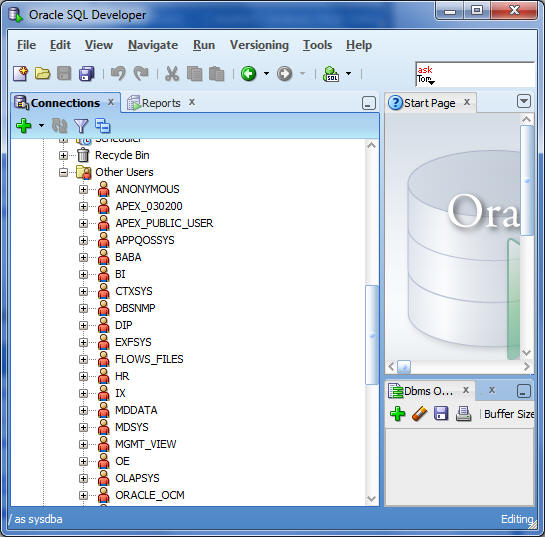Click the green New Connection plus icon
This screenshot has height=537, width=545.
[x=24, y=126]
